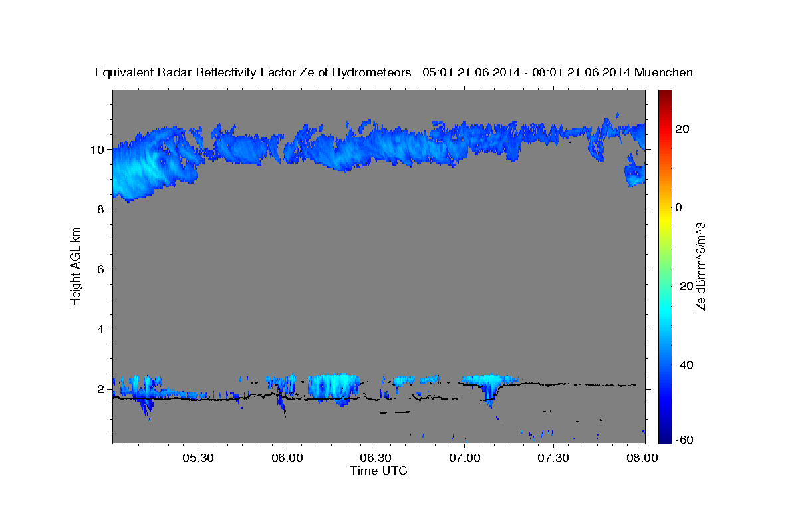
Task: Click the 07:30 time tick label
Action: [x=553, y=458]
